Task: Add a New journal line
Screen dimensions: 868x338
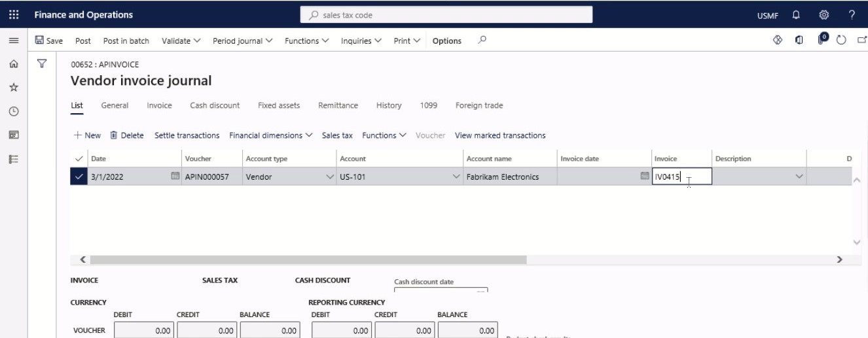Action: tap(87, 135)
